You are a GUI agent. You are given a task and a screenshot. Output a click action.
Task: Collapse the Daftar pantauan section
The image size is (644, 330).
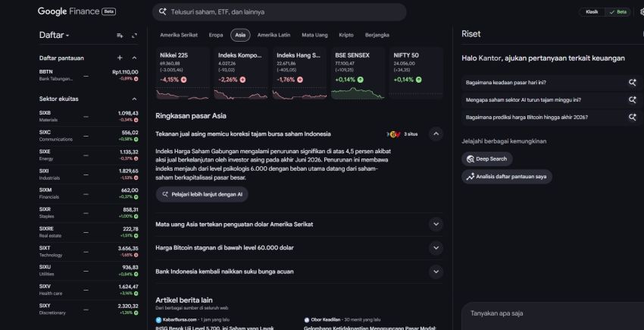click(134, 58)
